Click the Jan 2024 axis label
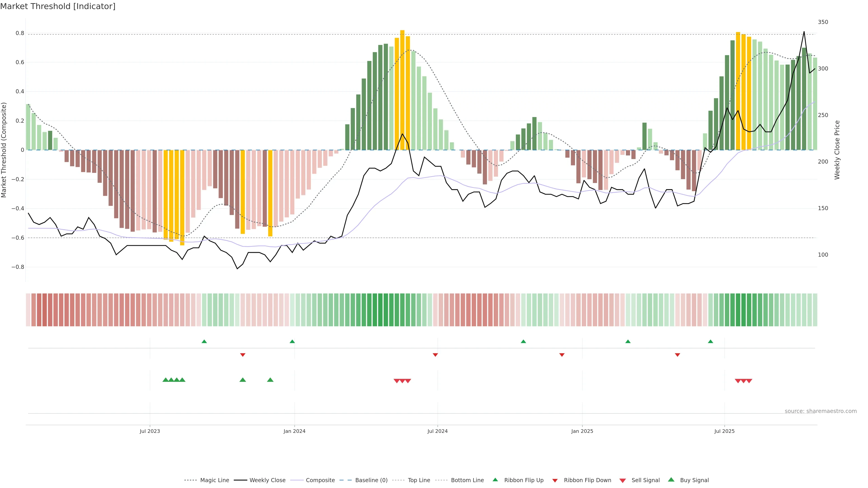 click(294, 431)
